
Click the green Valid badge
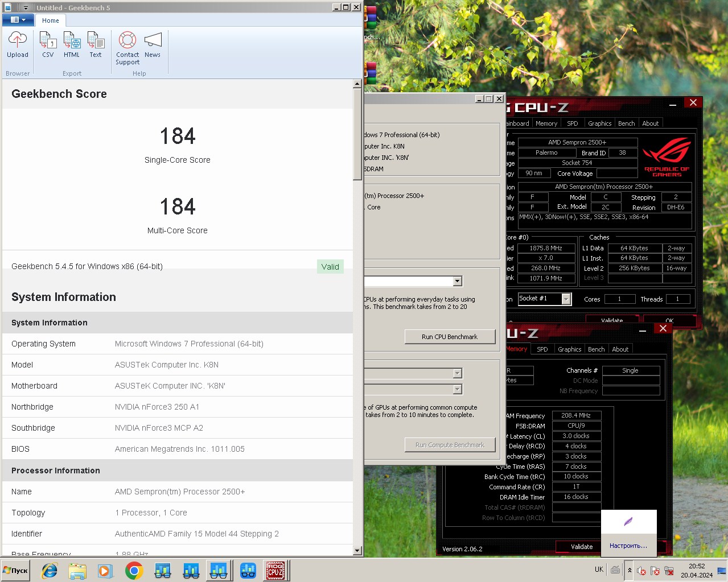tap(330, 266)
